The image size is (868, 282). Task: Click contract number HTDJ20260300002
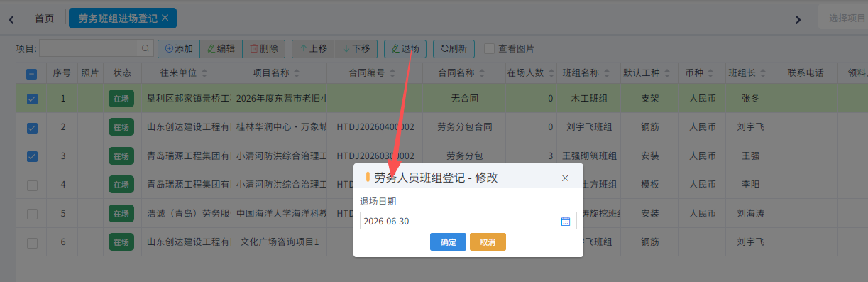click(x=375, y=156)
